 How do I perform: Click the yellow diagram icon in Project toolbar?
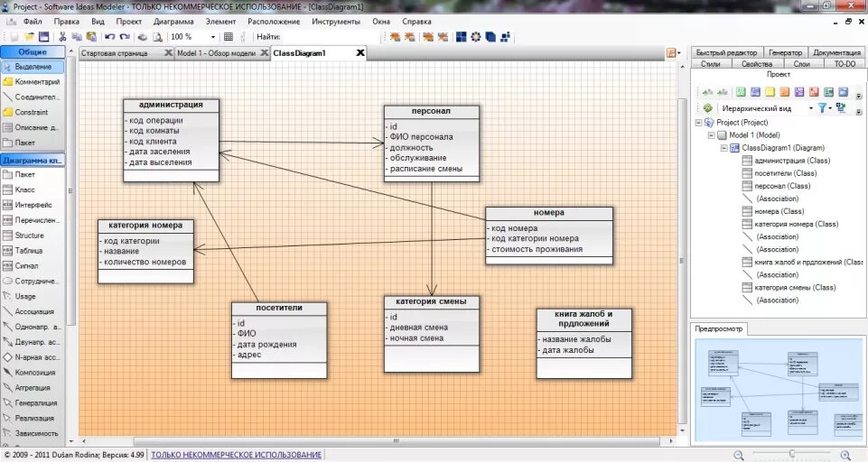pos(770,92)
